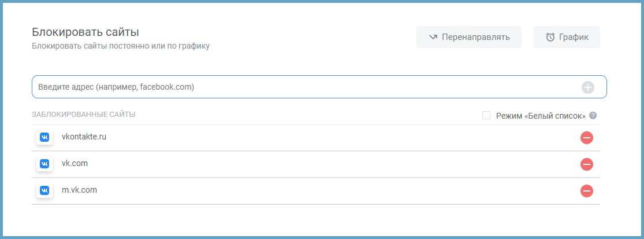Open the График schedule button
This screenshot has height=239, width=644.
567,37
